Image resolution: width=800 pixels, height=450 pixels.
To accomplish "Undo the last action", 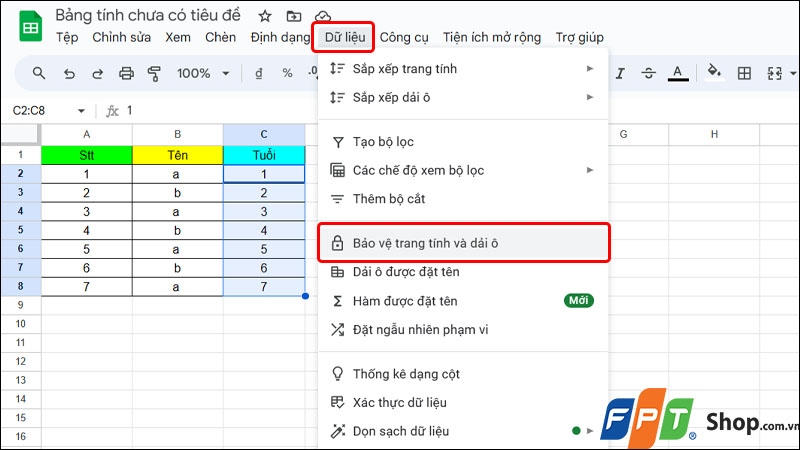I will click(x=69, y=74).
